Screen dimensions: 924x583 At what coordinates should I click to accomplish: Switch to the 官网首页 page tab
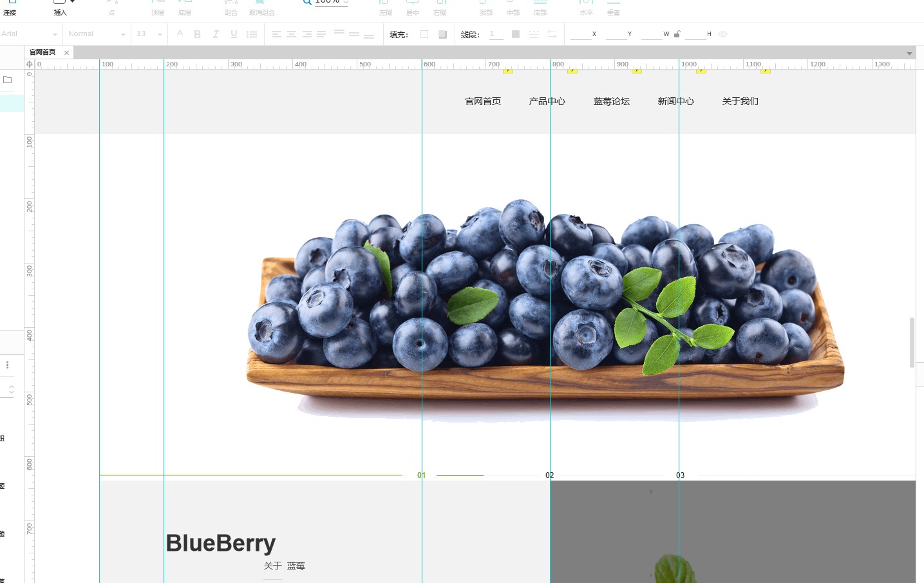point(42,52)
